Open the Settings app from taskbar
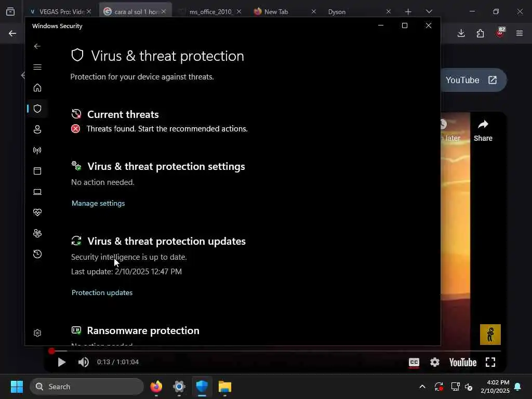532x399 pixels. 179,387
